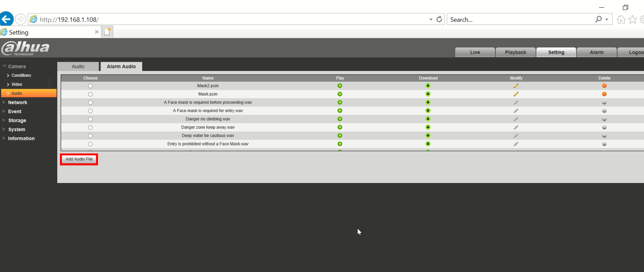Modify the Mask2.pcm entry with pencil icon

click(x=516, y=86)
